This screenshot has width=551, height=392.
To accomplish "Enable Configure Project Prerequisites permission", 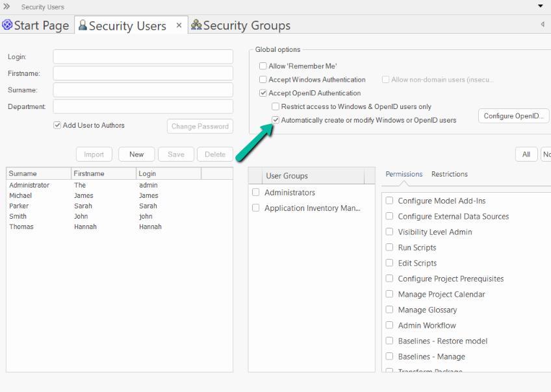I will coord(389,278).
